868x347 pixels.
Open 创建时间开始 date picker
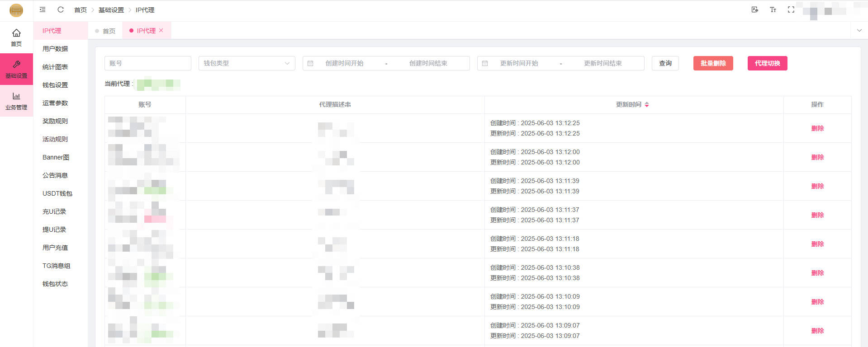click(344, 63)
